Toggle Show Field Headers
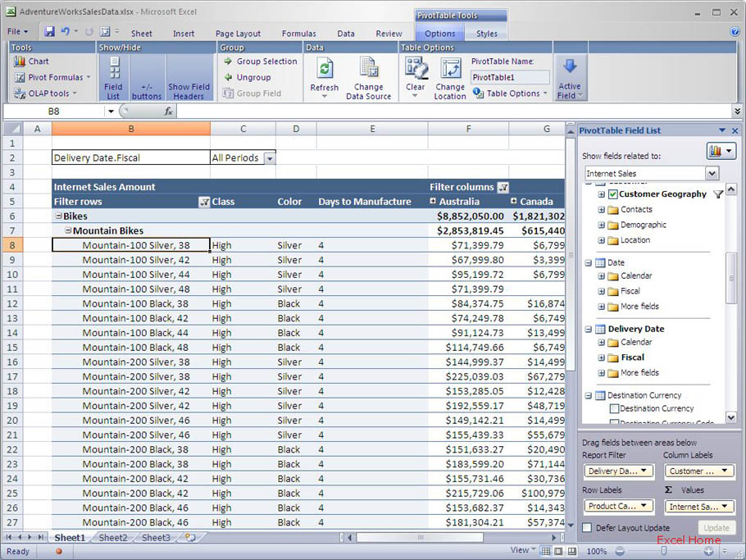The height and width of the screenshot is (560, 746). pyautogui.click(x=189, y=78)
